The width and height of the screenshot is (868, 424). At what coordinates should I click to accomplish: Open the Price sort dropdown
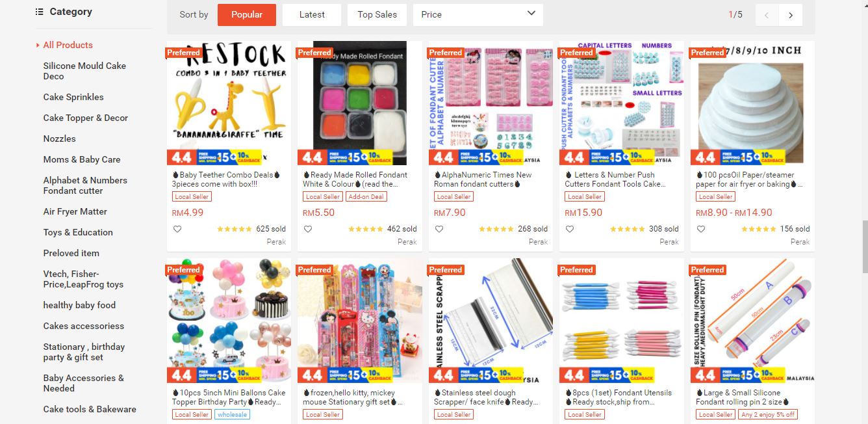pyautogui.click(x=478, y=14)
